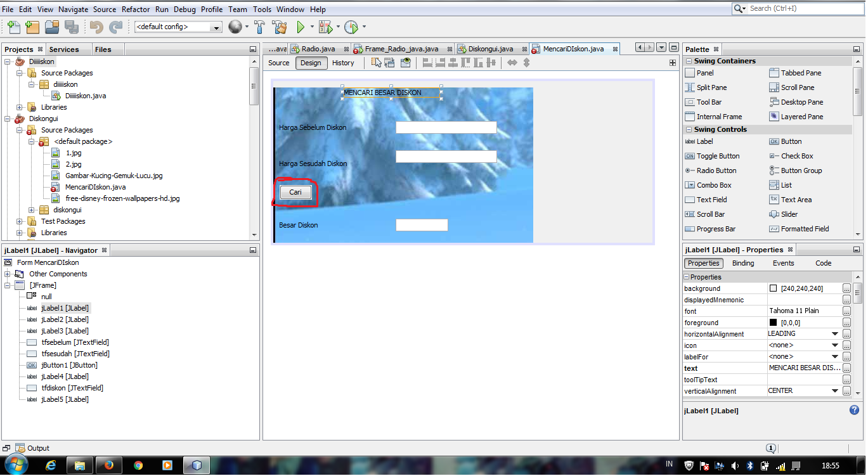Click notifications badge in status bar
The height and width of the screenshot is (476, 868).
[771, 448]
